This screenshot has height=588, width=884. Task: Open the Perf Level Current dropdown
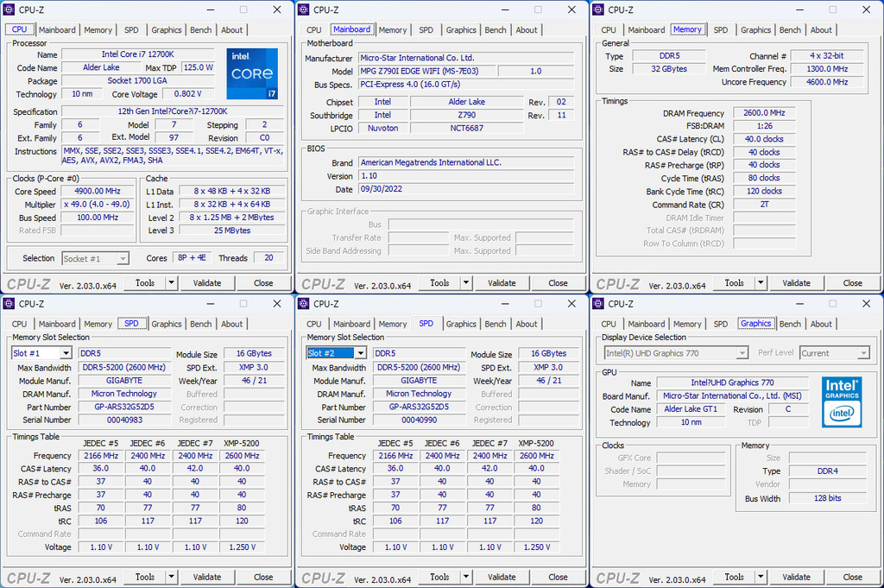[x=862, y=353]
